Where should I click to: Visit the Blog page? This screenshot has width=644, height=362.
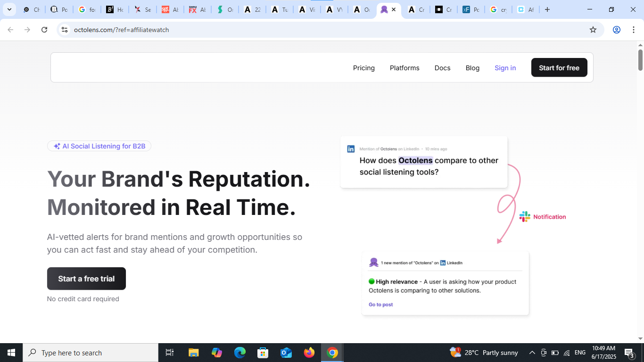click(x=472, y=68)
